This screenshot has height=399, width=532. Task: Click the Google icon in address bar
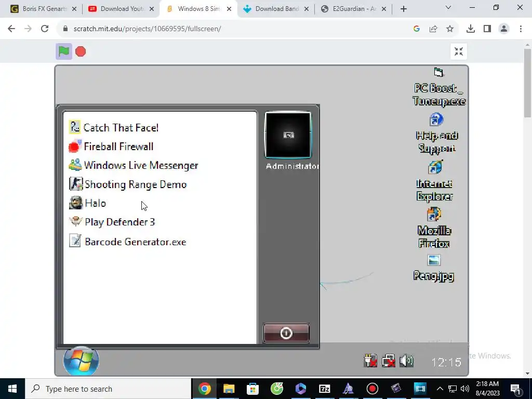417,29
